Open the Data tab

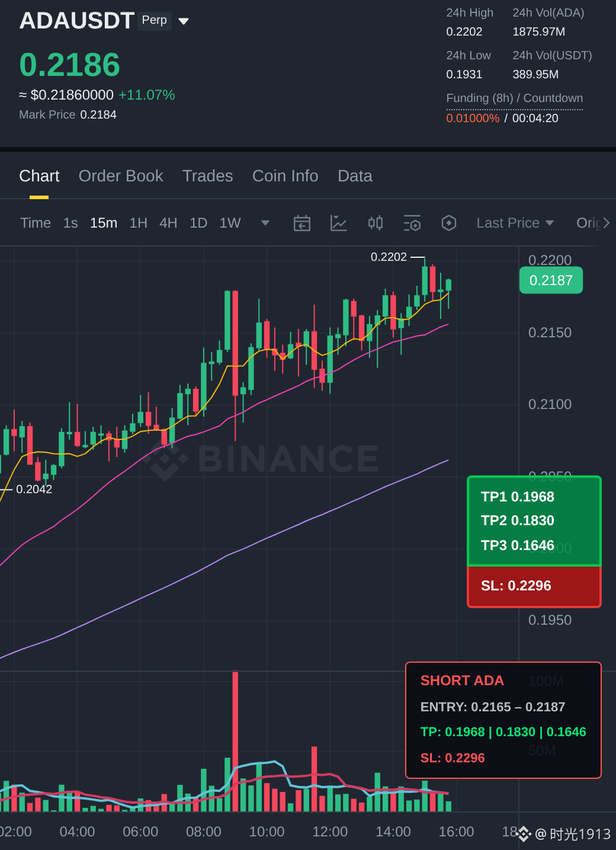355,176
